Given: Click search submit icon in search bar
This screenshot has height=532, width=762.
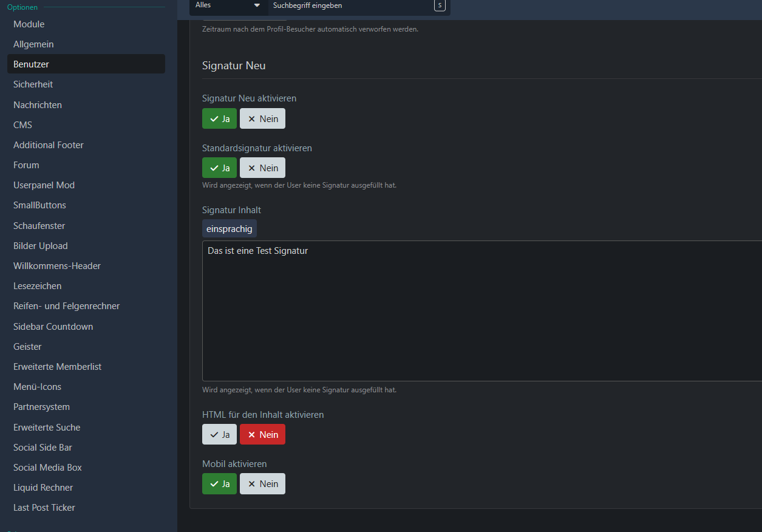Looking at the screenshot, I should pyautogui.click(x=439, y=5).
